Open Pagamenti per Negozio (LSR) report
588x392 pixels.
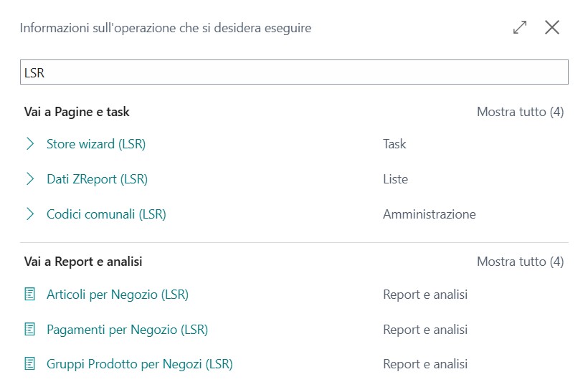127,329
